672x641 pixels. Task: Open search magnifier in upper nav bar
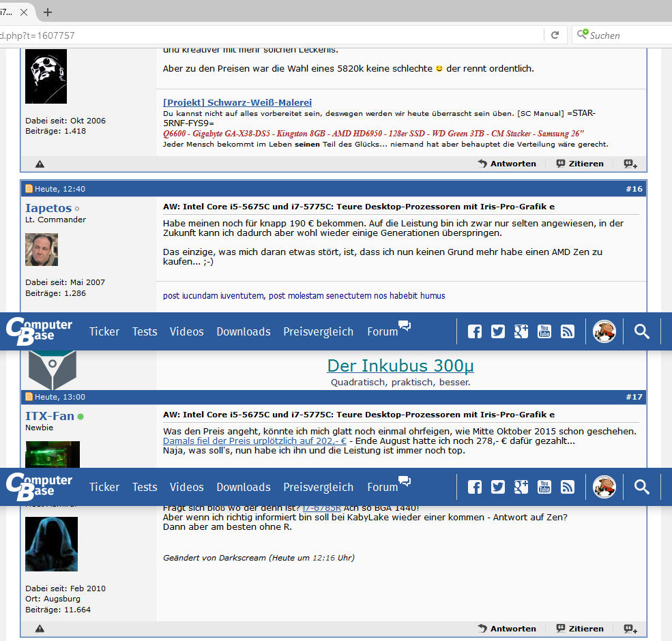(641, 331)
